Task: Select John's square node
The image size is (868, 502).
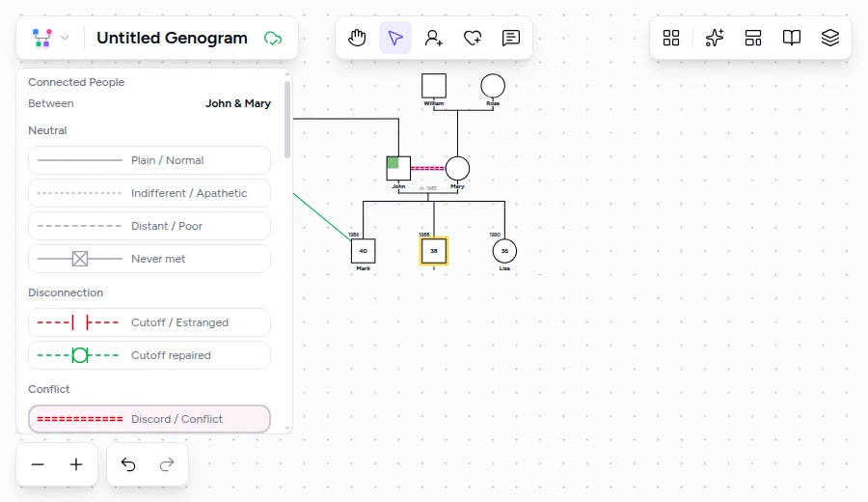Action: [398, 168]
